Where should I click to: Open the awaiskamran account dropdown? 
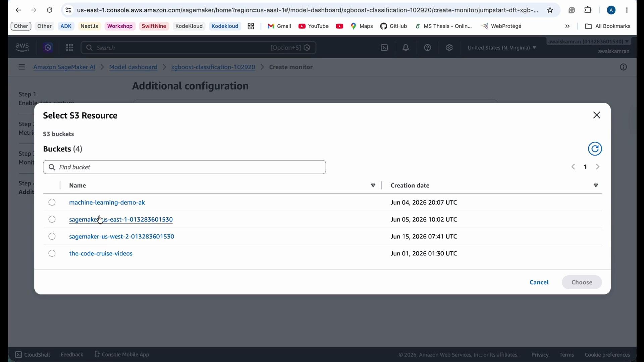[x=588, y=42]
